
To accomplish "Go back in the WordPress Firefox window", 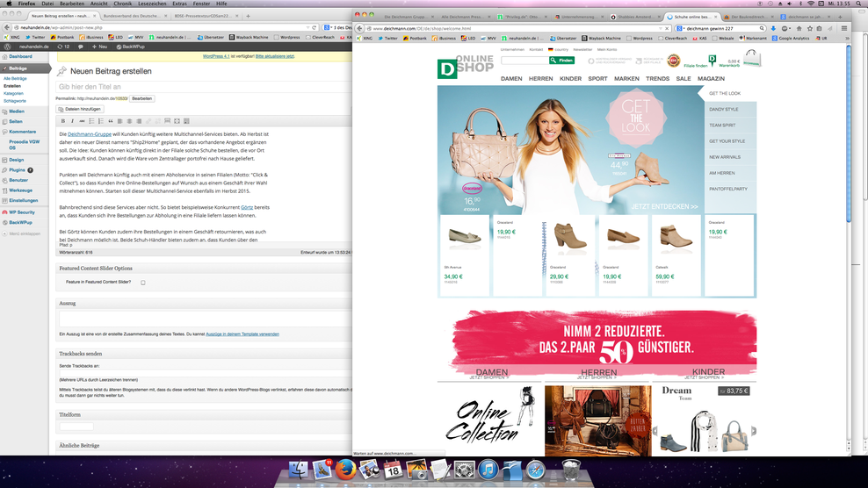I will [x=7, y=27].
